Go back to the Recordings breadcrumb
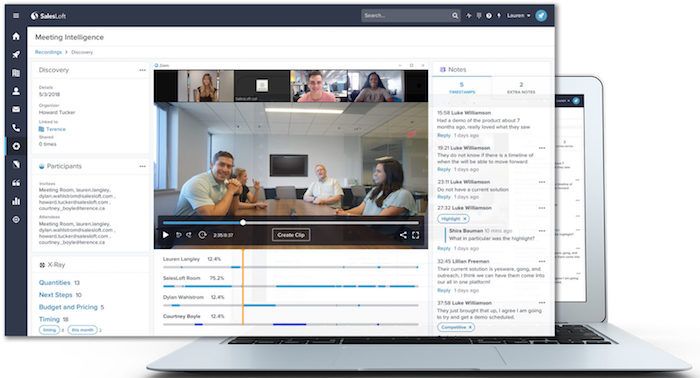Image resolution: width=700 pixels, height=378 pixels. point(49,52)
